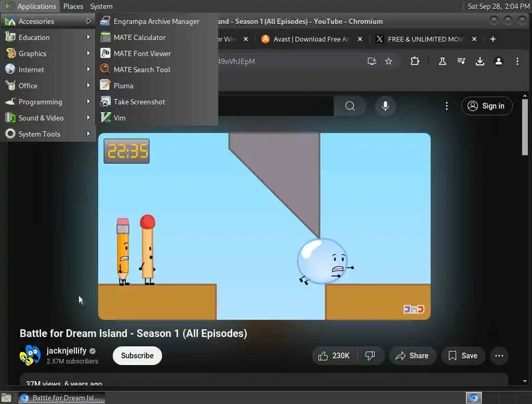Open more actions ellipsis beside Save
This screenshot has width=532, height=404.
point(499,356)
